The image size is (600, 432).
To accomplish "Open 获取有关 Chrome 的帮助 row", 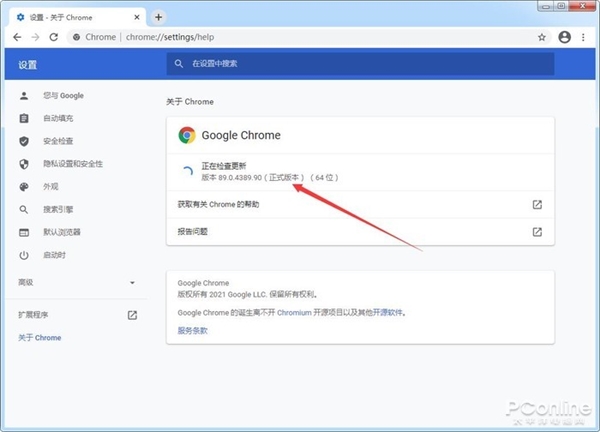I will (x=360, y=204).
